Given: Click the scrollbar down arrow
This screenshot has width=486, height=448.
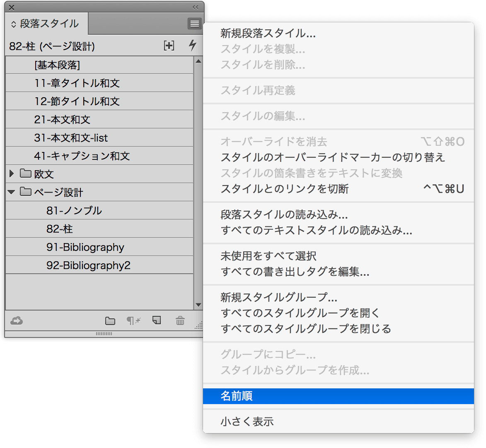Looking at the screenshot, I should 198,305.
